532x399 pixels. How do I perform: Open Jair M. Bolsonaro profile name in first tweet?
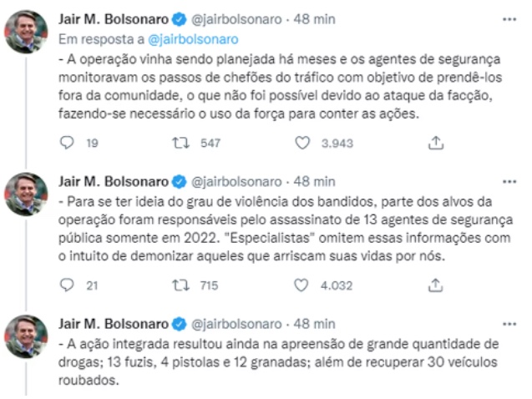point(114,18)
